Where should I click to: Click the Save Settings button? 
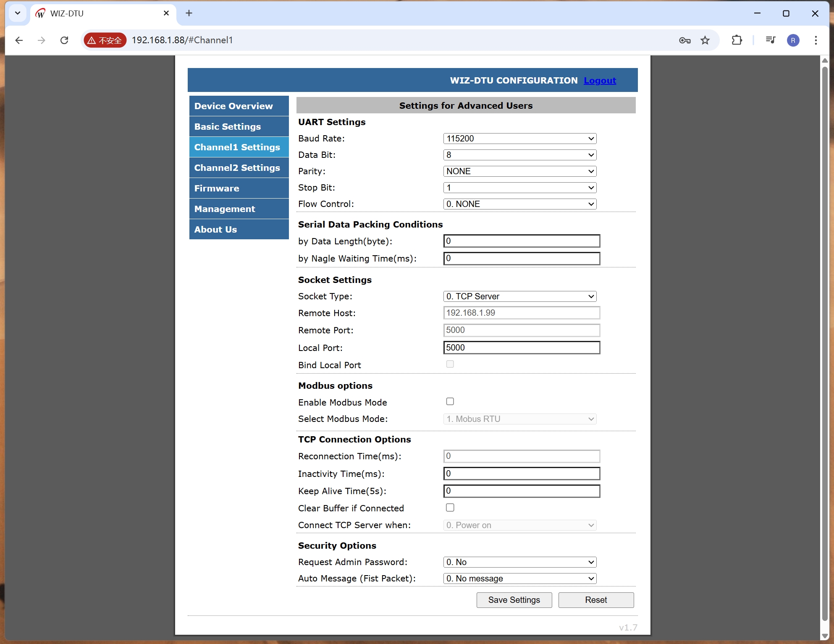click(x=514, y=600)
